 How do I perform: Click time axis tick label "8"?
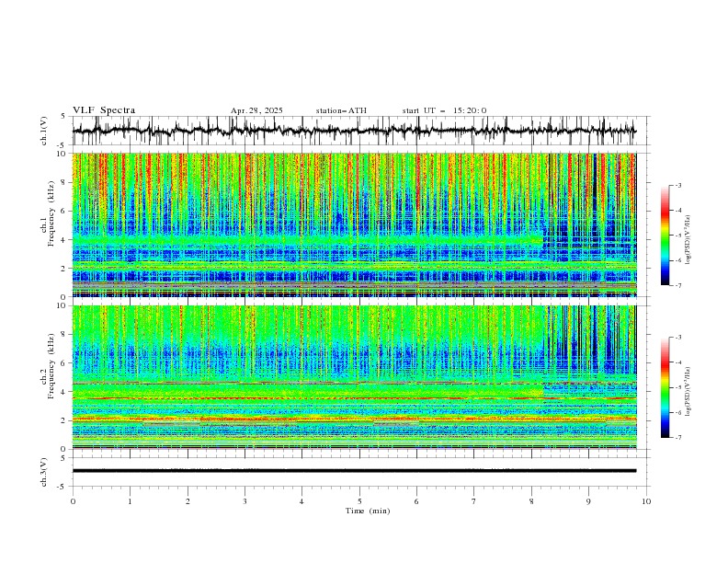pyautogui.click(x=531, y=501)
